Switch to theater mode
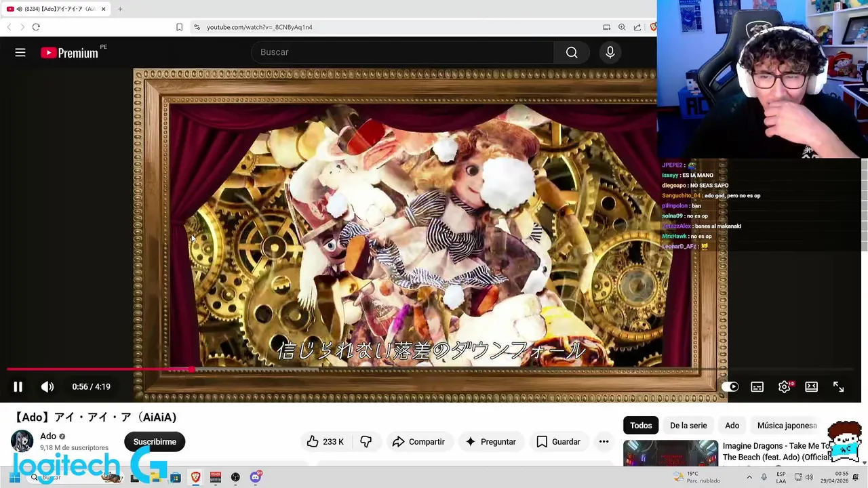The image size is (868, 488). click(x=811, y=386)
